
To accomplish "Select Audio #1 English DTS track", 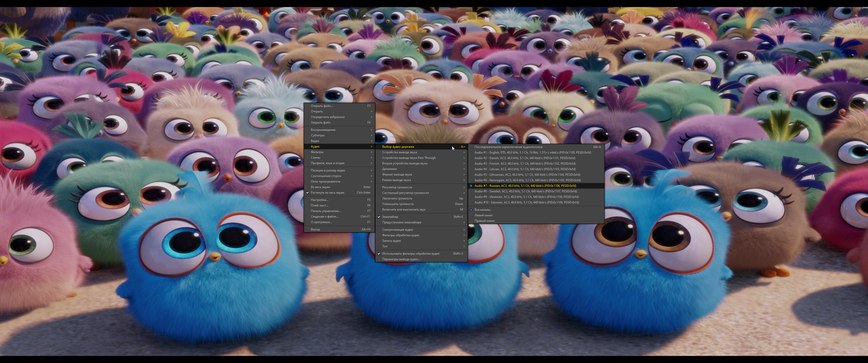I will click(x=536, y=152).
